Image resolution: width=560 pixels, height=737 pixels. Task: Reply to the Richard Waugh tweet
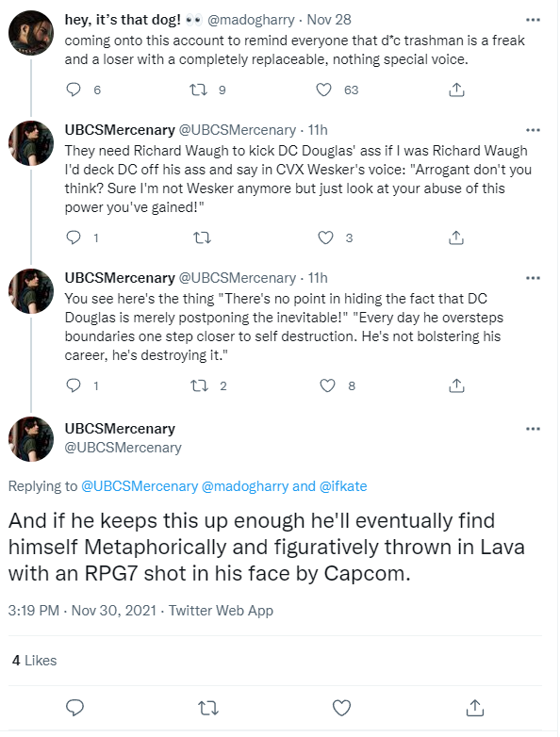[74, 237]
